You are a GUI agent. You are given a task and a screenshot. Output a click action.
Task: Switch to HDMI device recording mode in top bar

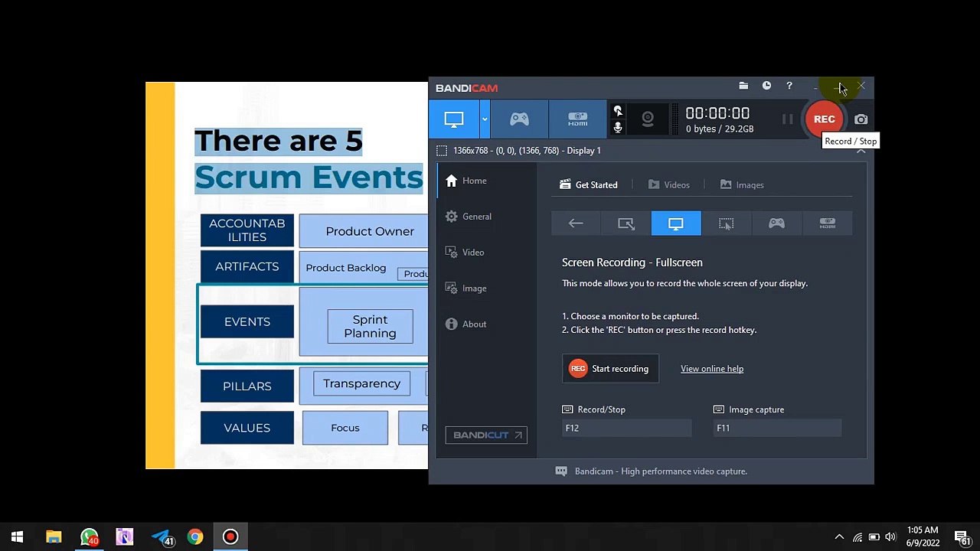(578, 119)
